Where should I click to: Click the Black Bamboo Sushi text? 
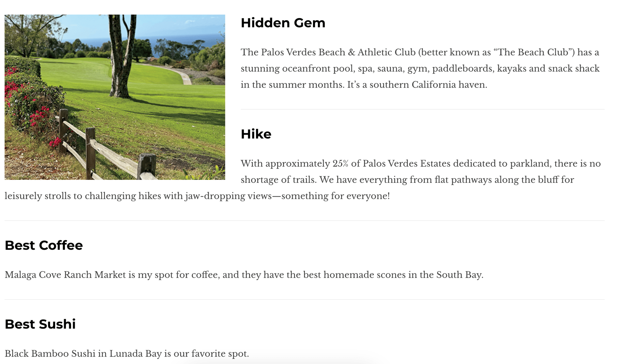pyautogui.click(x=50, y=354)
